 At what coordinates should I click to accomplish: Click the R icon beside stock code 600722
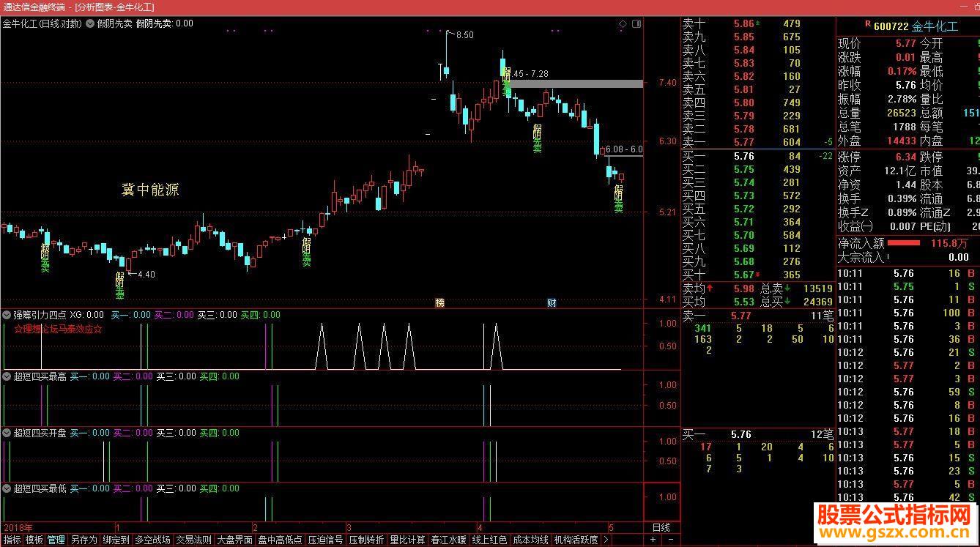pos(868,24)
